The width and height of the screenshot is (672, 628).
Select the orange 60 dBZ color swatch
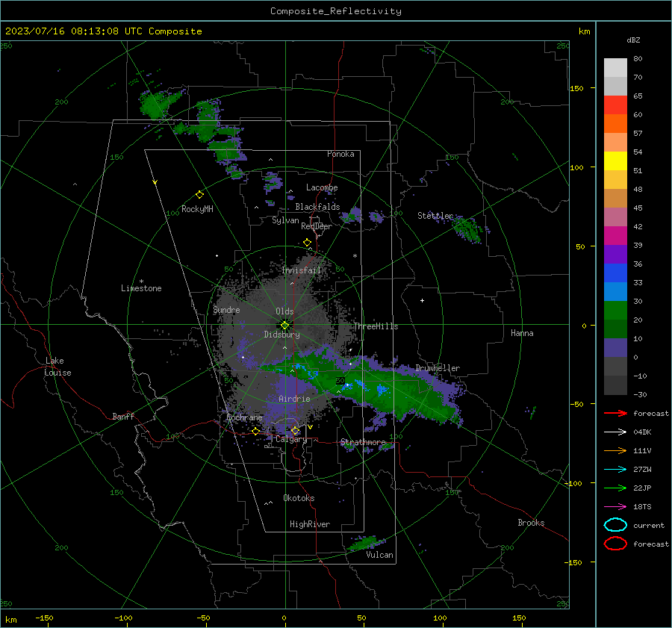point(615,123)
